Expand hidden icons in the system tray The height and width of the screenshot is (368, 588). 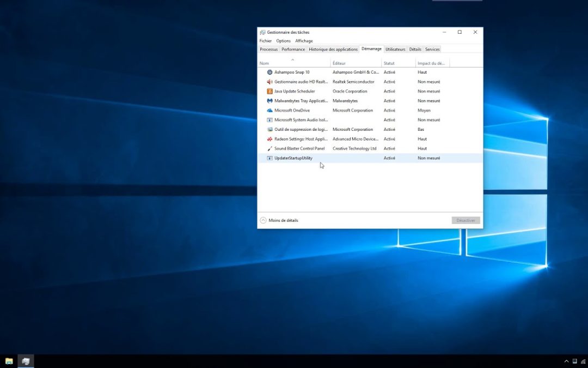pos(566,361)
